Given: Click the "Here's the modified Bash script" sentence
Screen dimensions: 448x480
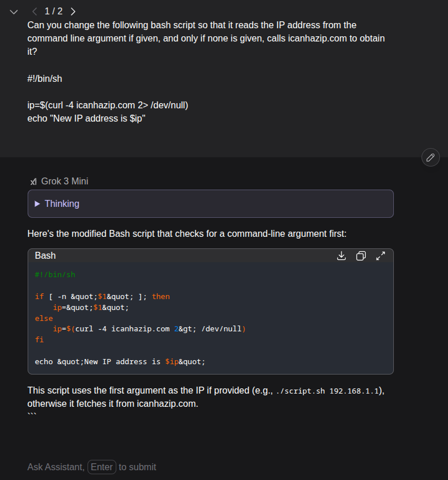Looking at the screenshot, I should (187, 234).
